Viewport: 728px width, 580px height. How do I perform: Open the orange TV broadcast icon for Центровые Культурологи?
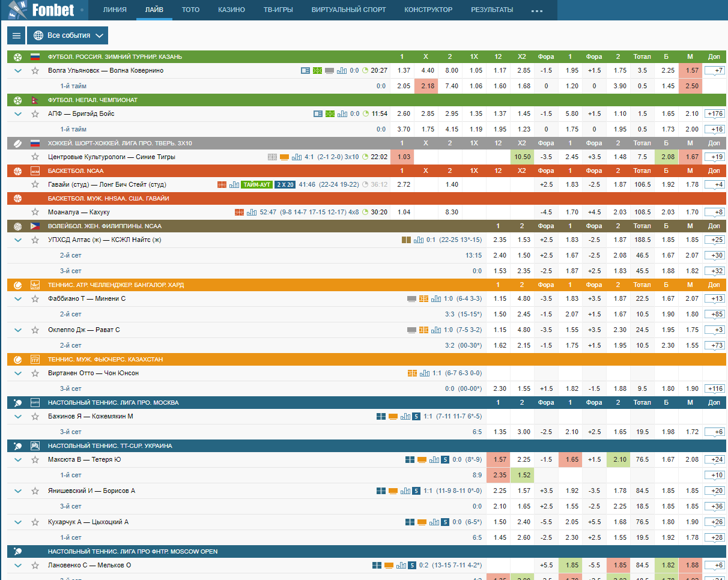pos(284,157)
